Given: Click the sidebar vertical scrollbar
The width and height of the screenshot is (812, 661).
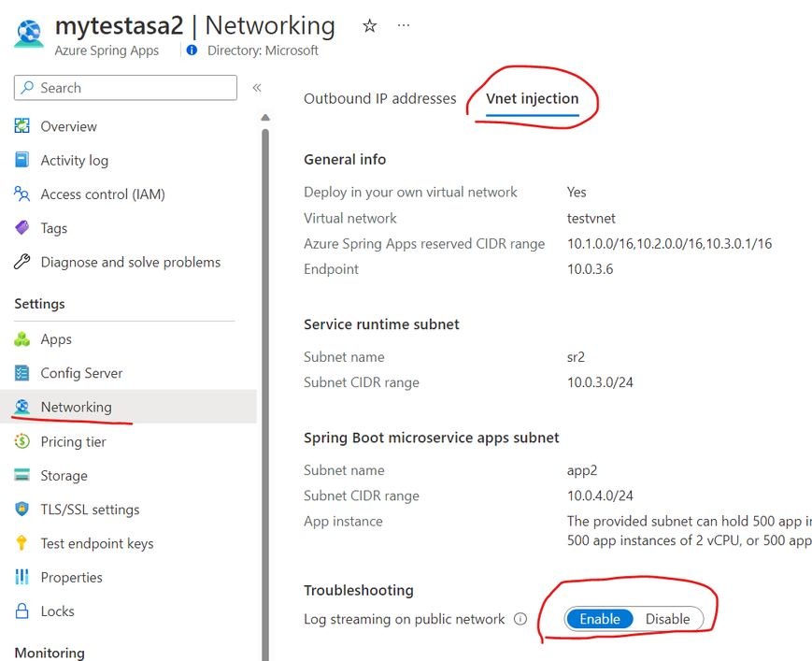Looking at the screenshot, I should tap(265, 394).
